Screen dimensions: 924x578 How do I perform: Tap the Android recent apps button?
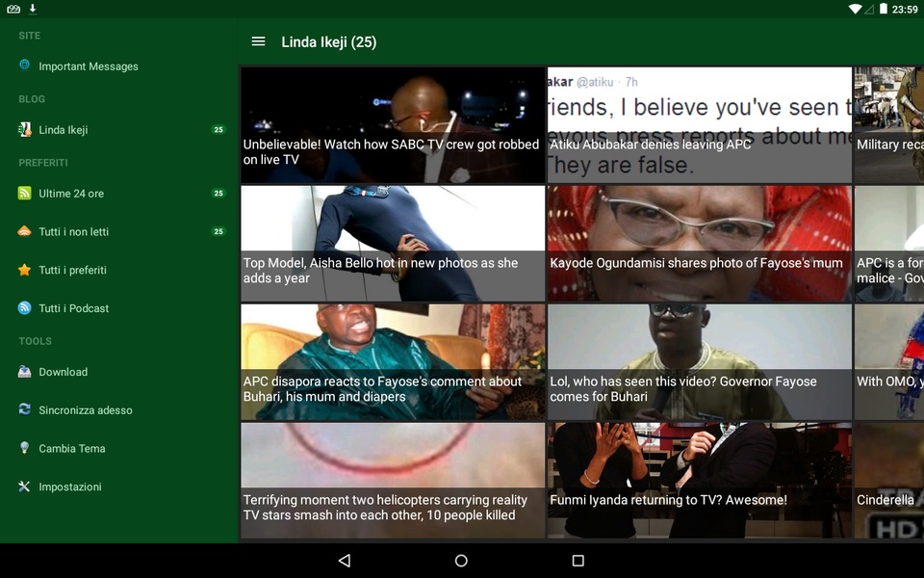coord(578,561)
